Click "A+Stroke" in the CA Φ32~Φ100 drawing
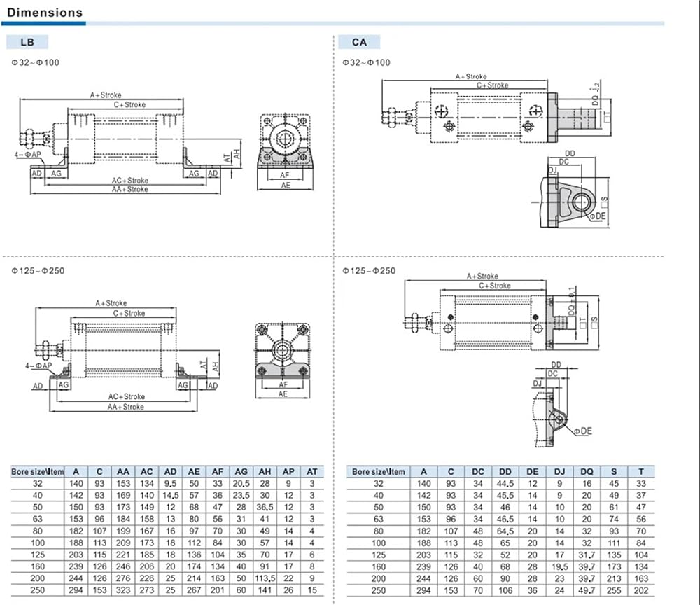Screen dimensions: 700x605 coord(471,76)
